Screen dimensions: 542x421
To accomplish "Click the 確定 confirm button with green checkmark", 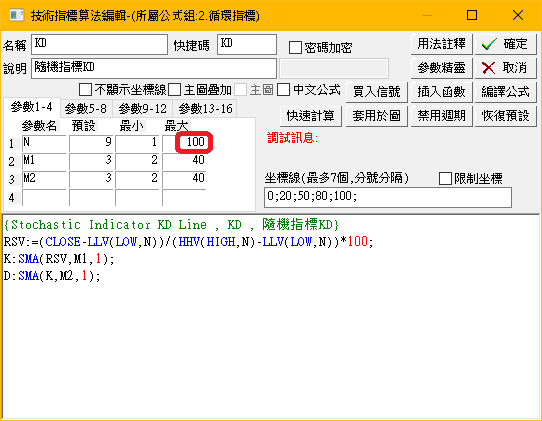I will tap(505, 44).
